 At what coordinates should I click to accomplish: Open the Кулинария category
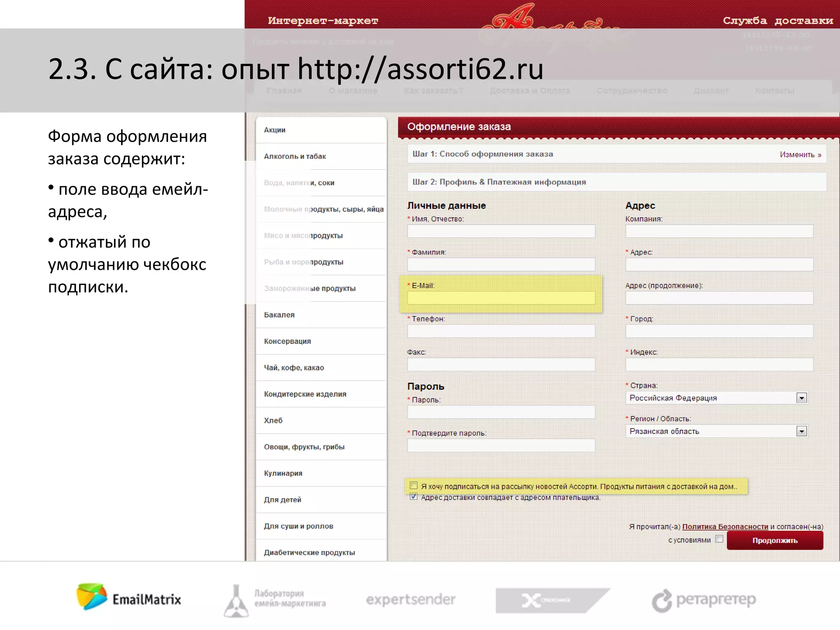(x=321, y=473)
